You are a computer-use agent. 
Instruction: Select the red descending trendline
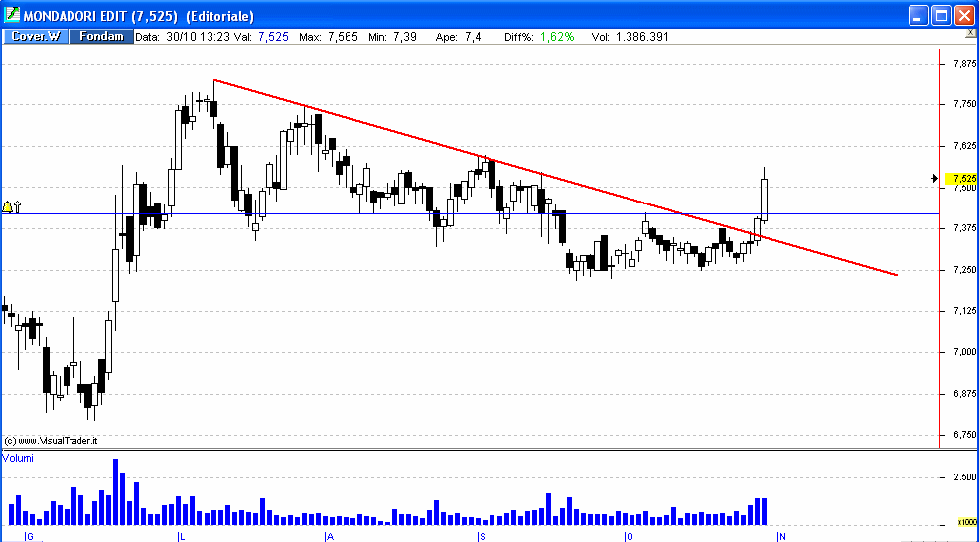click(555, 178)
